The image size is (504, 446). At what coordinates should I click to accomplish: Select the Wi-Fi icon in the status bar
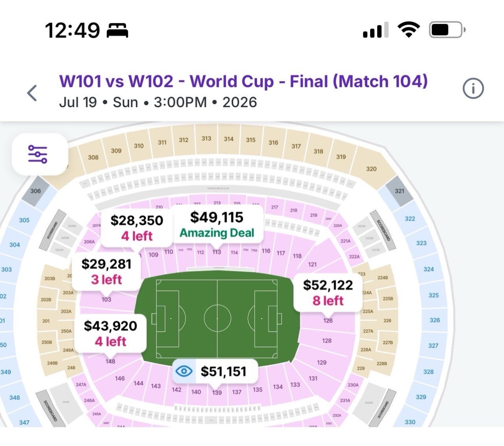point(409,30)
